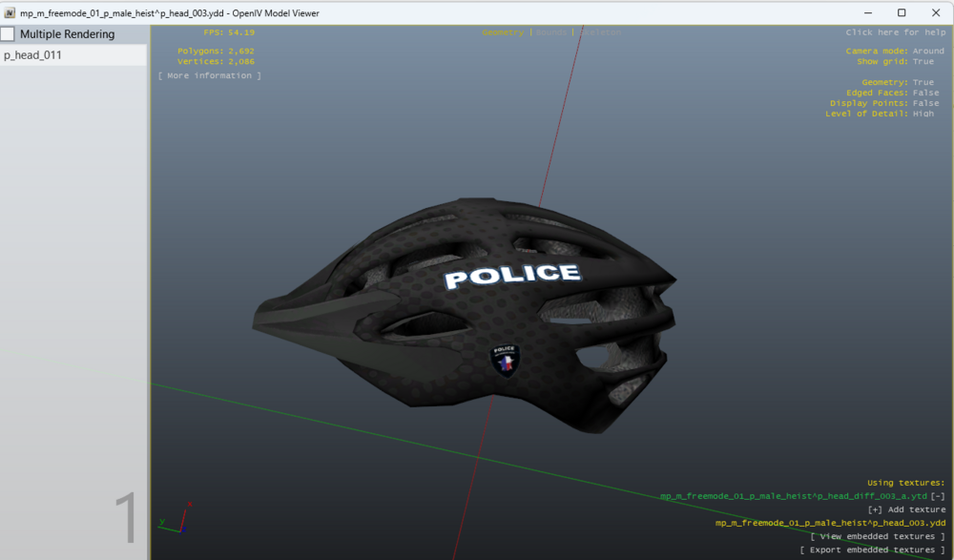Click the OpenIV icon in the title bar
This screenshot has width=954, height=560.
10,12
